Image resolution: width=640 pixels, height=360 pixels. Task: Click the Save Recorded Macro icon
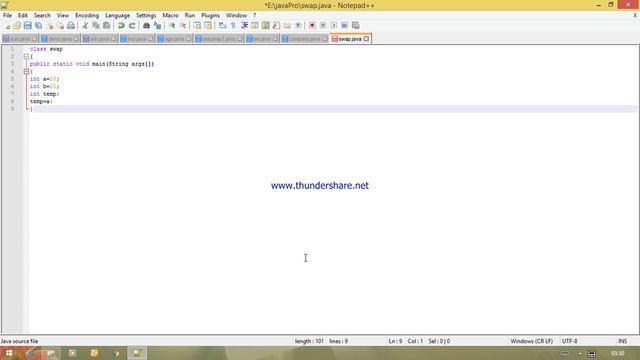click(356, 26)
